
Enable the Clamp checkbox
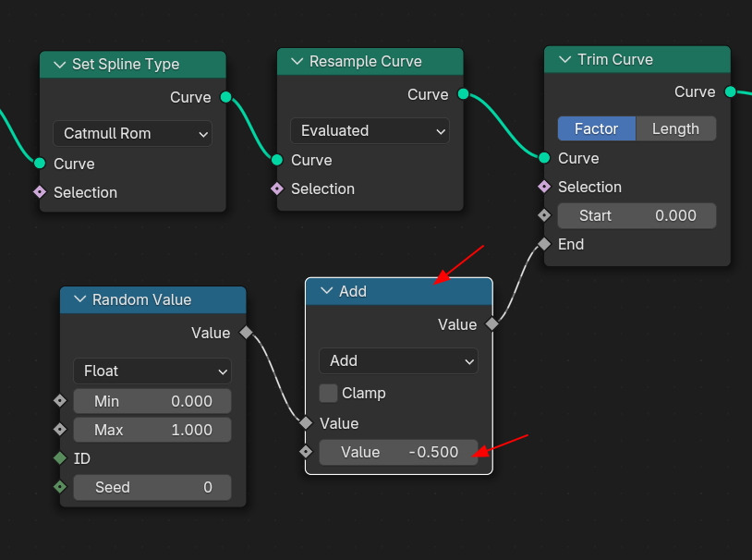[328, 393]
